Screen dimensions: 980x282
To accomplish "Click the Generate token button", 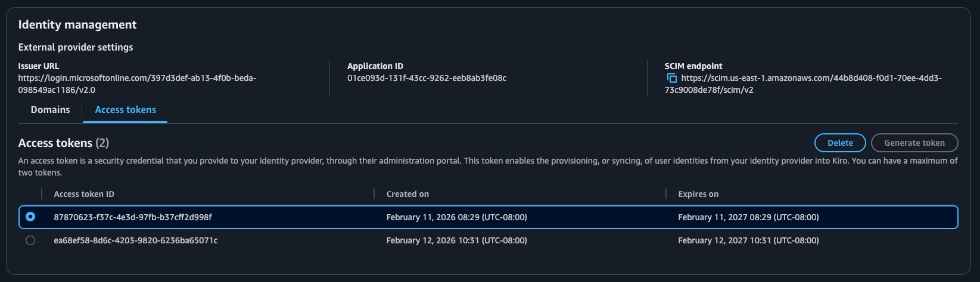I will pos(914,143).
